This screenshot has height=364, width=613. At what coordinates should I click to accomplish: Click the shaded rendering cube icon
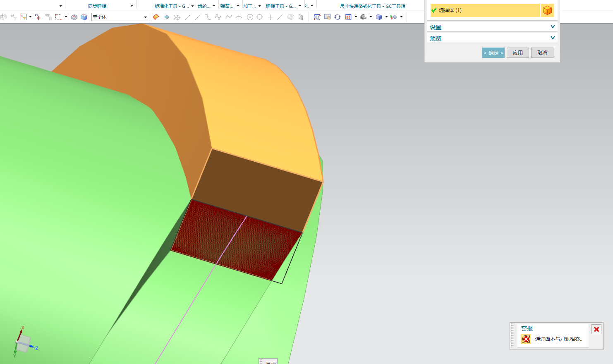pos(379,17)
